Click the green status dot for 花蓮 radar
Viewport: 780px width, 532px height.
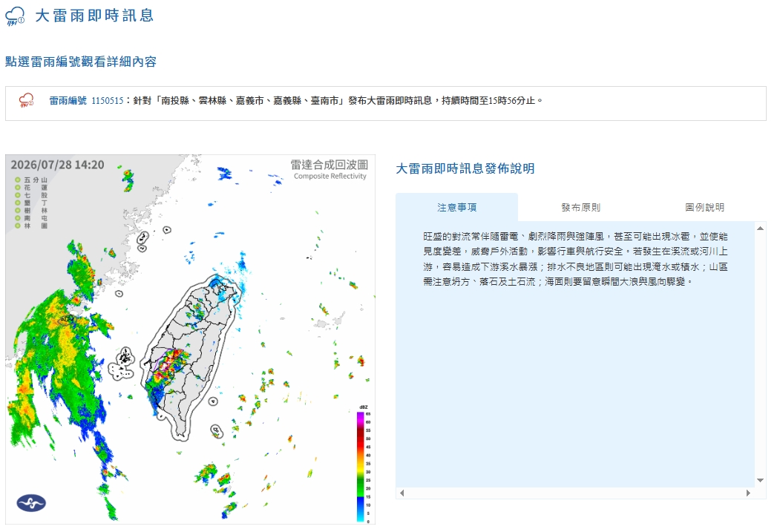[18, 188]
